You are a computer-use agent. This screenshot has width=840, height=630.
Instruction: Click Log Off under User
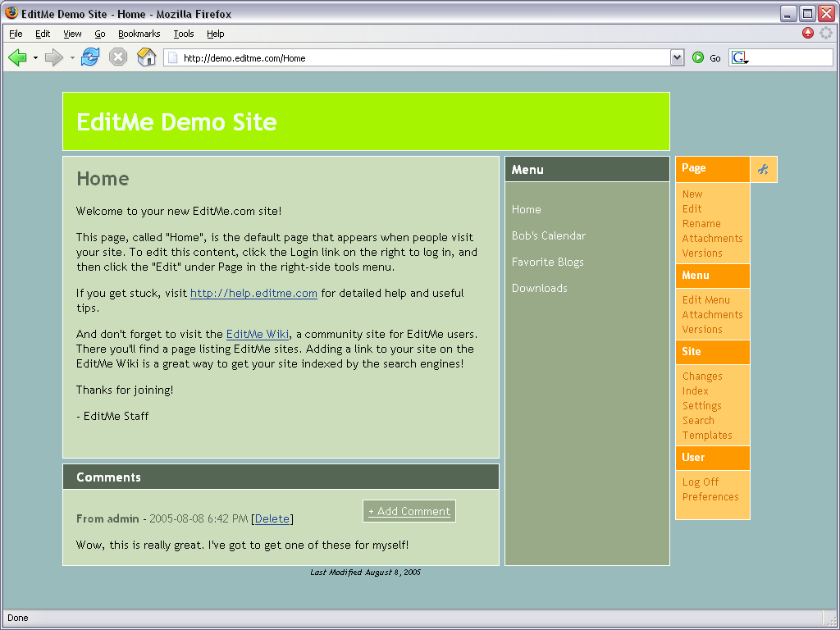coord(701,482)
